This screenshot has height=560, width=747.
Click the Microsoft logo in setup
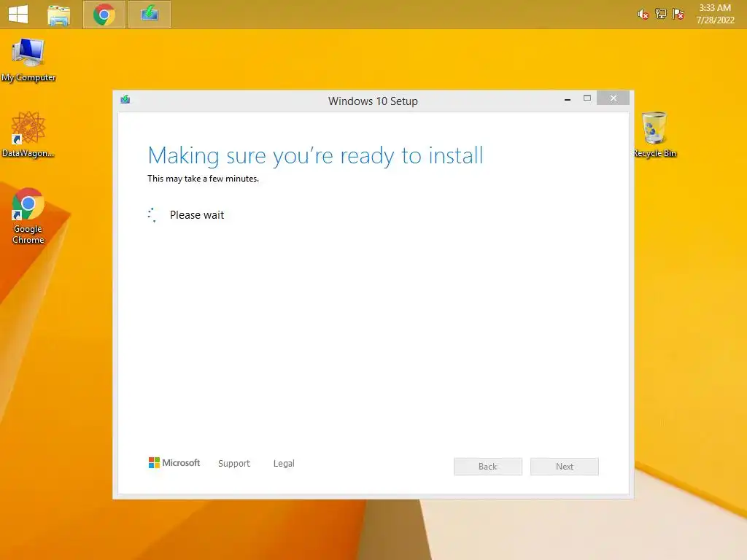tap(174, 463)
